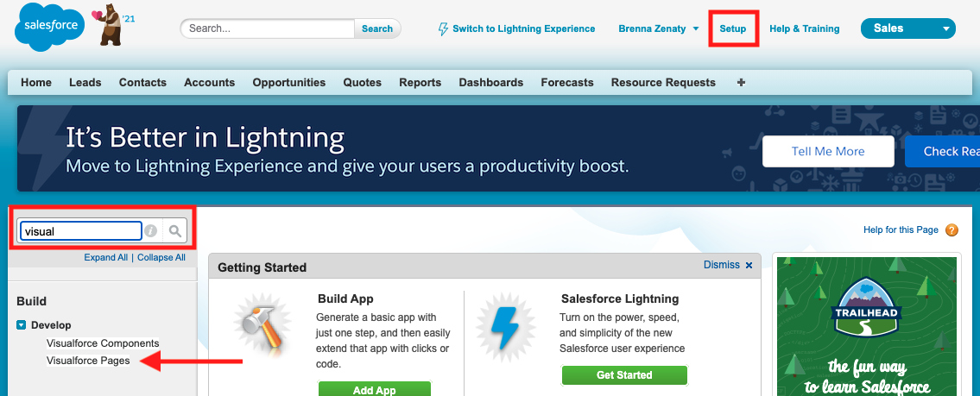Click the Build section heading
Viewport: 980px width, 396px height.
[x=31, y=301]
